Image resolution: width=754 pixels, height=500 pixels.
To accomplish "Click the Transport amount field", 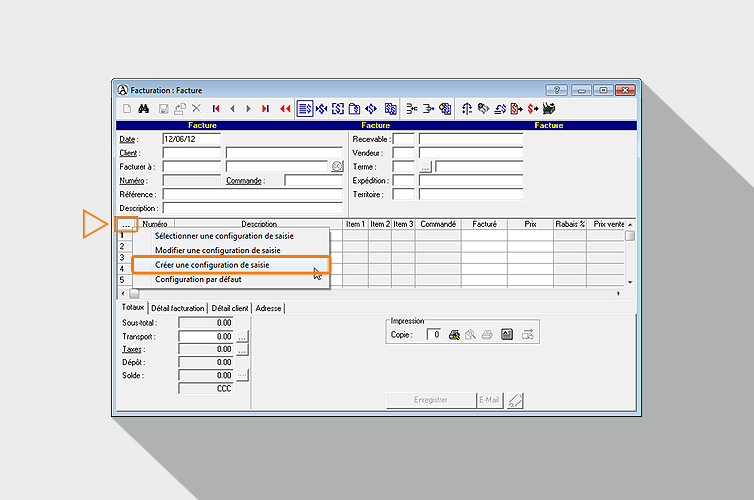I will (206, 337).
